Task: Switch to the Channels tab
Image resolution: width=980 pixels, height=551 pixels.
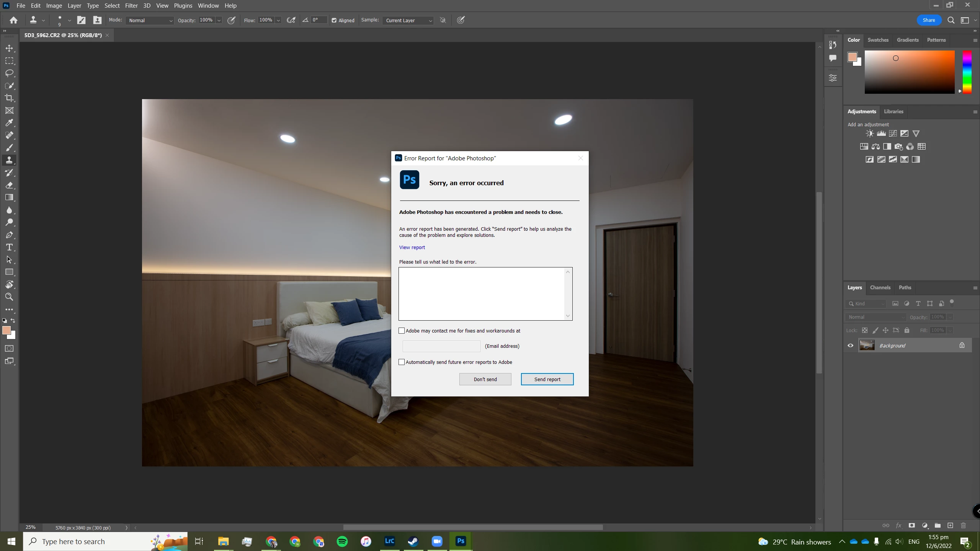Action: tap(880, 287)
